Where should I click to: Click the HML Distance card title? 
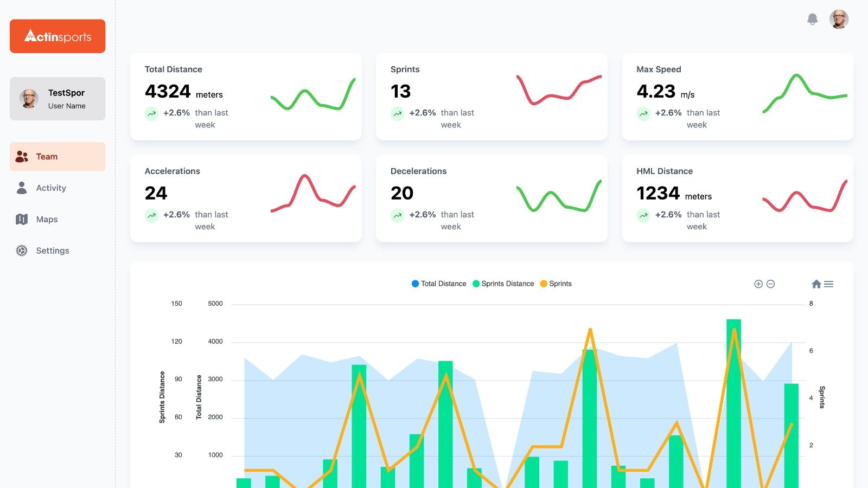pyautogui.click(x=665, y=171)
